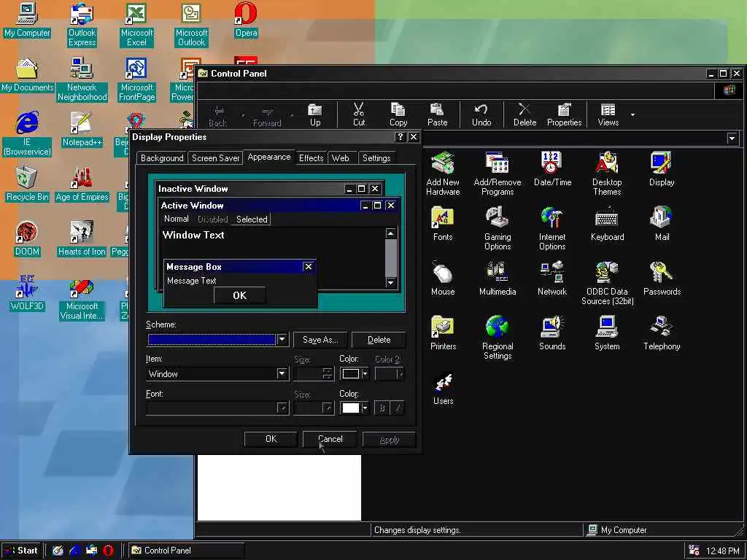Open the Network control panel icon

click(552, 278)
